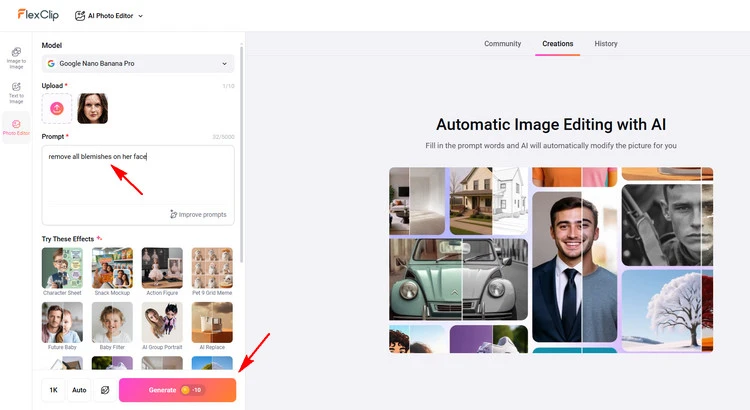Click the uploaded woman portrait thumbnail
Image resolution: width=750 pixels, height=410 pixels.
92,108
